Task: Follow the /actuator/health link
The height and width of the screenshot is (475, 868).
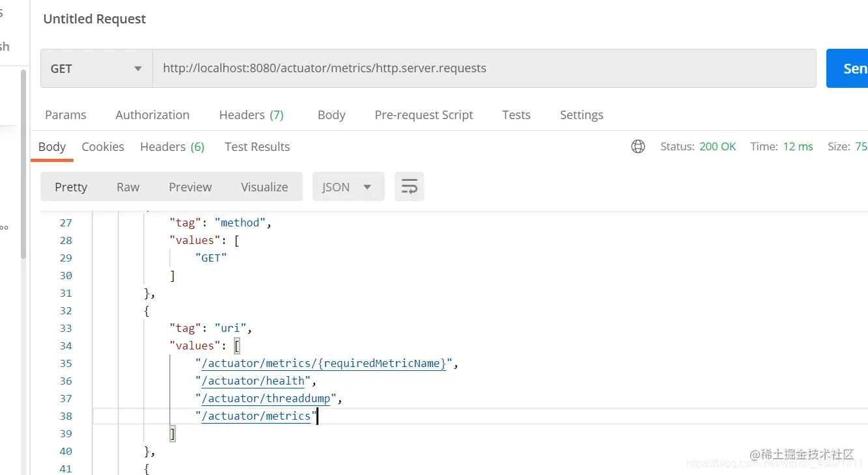Action: [253, 381]
